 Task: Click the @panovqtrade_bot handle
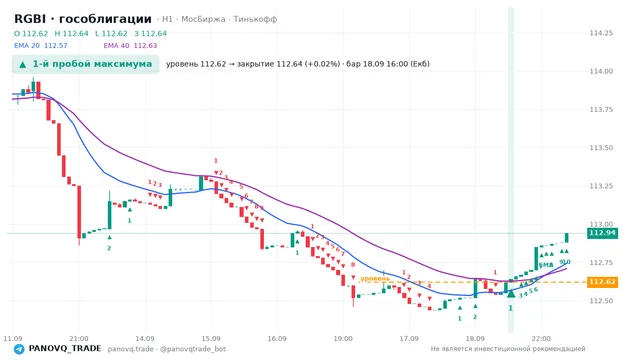click(193, 349)
